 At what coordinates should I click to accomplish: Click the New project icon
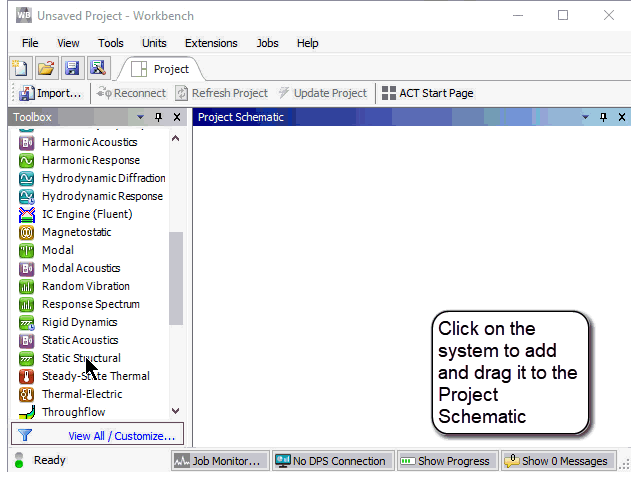point(20,68)
